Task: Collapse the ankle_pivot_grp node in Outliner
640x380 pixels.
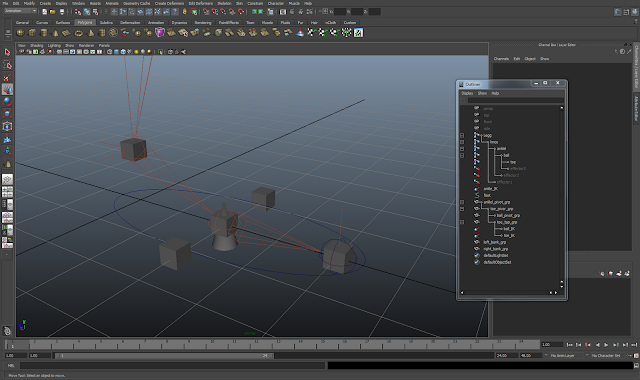Action: [462, 202]
